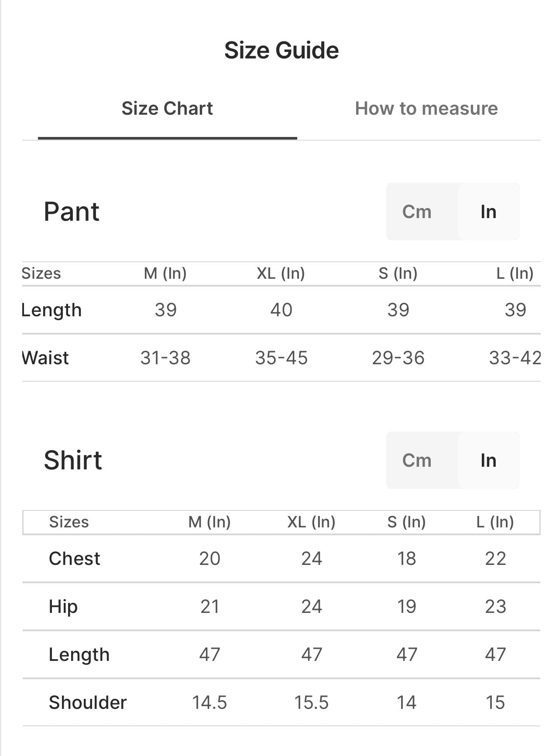Click Pant waist value 35-45
The height and width of the screenshot is (756, 549).
coord(281,358)
